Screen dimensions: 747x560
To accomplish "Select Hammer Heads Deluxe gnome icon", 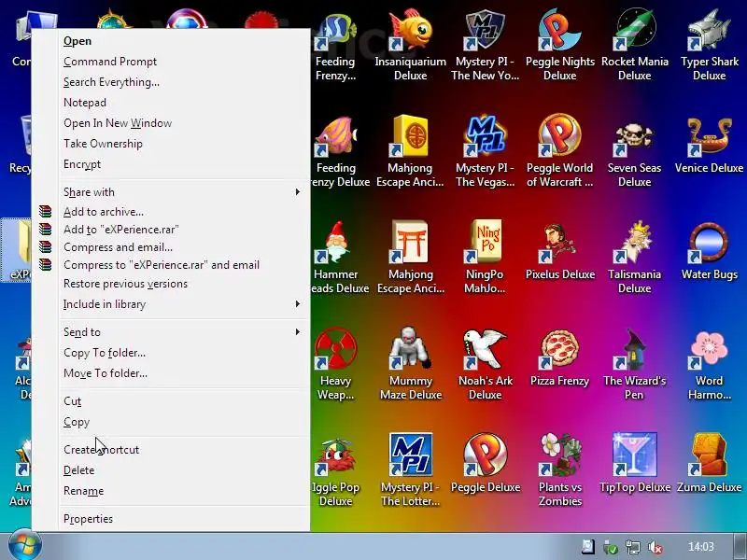I will click(x=335, y=243).
